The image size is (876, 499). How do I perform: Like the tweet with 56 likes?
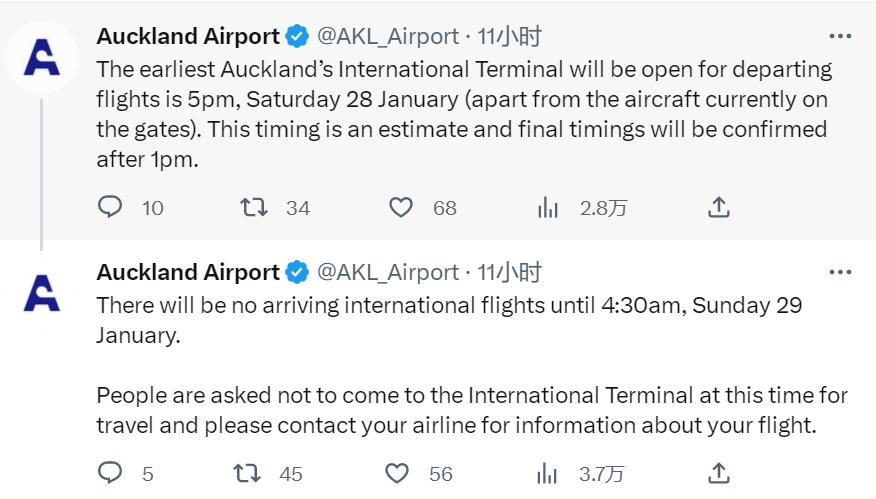[x=397, y=473]
